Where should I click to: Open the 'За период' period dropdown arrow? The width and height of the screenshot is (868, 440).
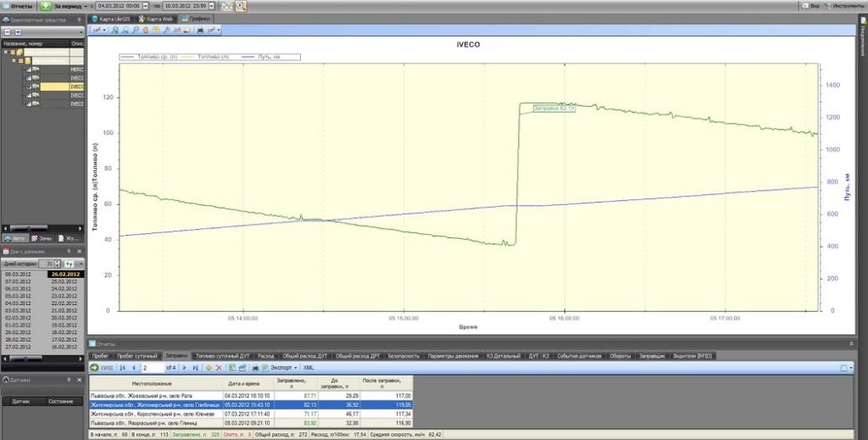(86, 6)
